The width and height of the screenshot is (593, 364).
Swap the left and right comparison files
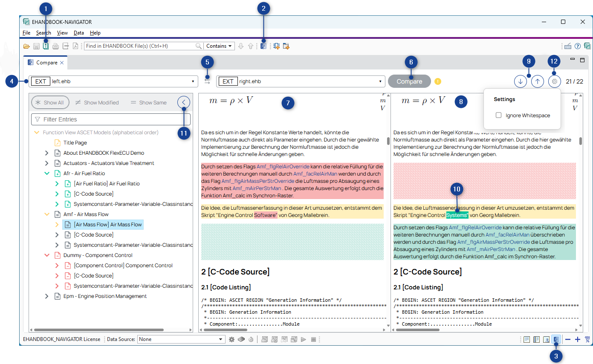pos(207,81)
